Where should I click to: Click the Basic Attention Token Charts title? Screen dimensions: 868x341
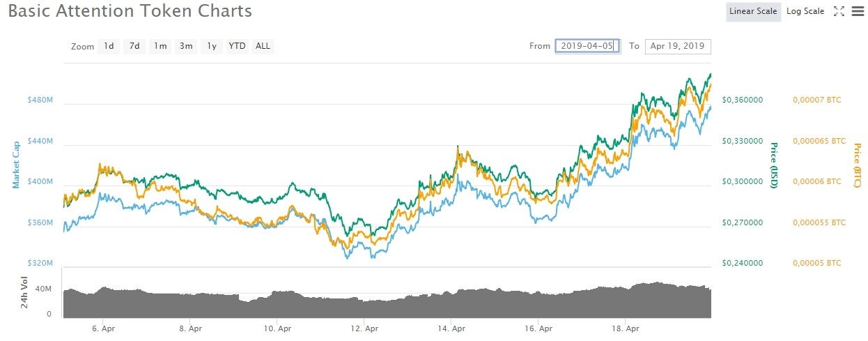point(130,11)
